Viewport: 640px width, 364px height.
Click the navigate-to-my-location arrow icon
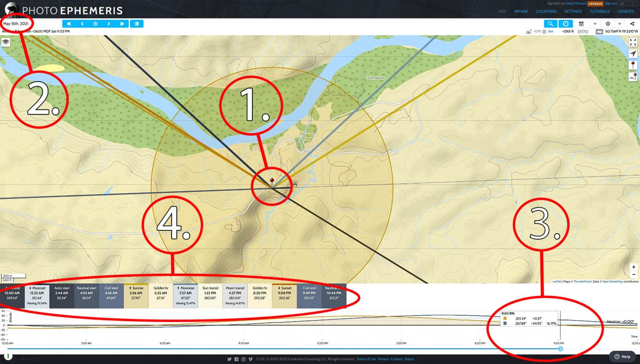[x=633, y=54]
